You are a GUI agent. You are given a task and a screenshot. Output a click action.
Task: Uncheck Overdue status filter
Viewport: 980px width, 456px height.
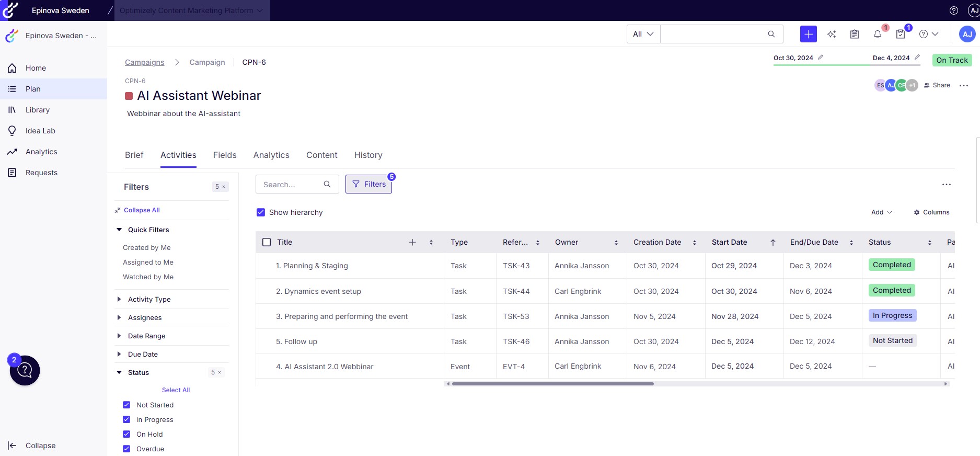(x=126, y=449)
